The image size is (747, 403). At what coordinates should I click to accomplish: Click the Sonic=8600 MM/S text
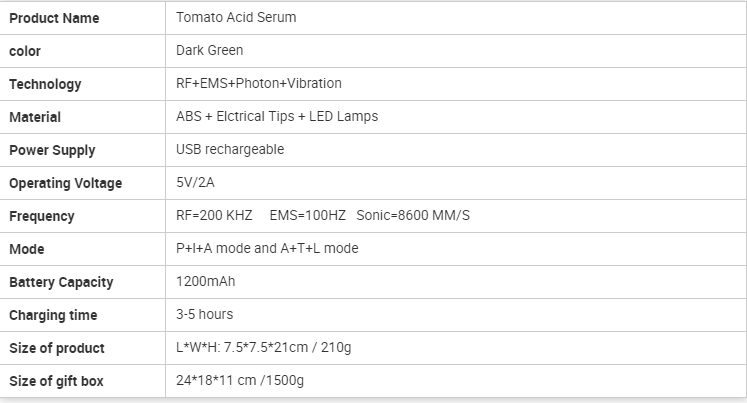tap(413, 215)
